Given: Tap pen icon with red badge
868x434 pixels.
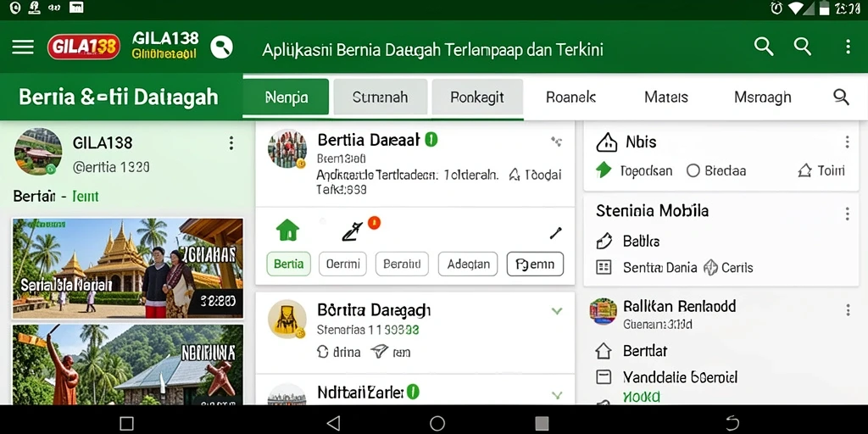Looking at the screenshot, I should point(352,231).
